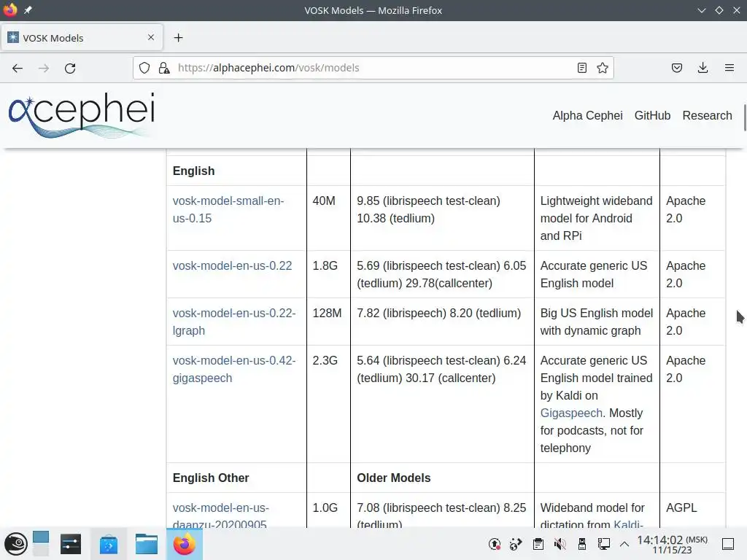Viewport: 747px width, 560px height.
Task: Open the GitHub nav link
Action: [652, 116]
